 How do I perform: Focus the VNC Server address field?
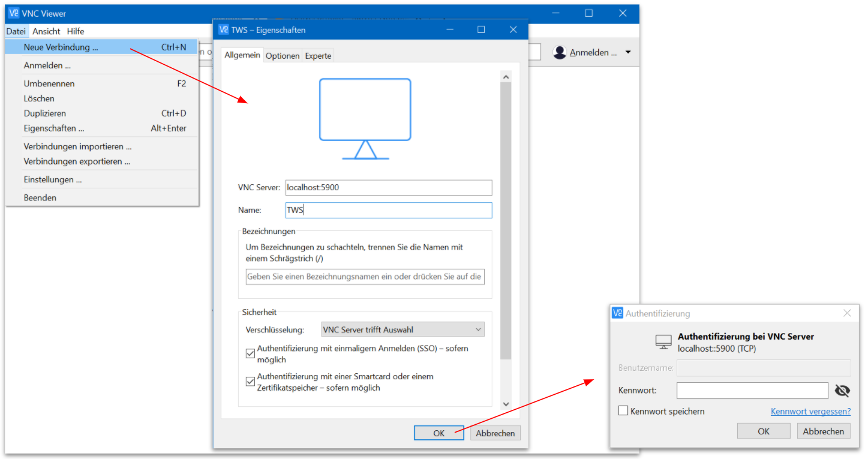coord(389,187)
